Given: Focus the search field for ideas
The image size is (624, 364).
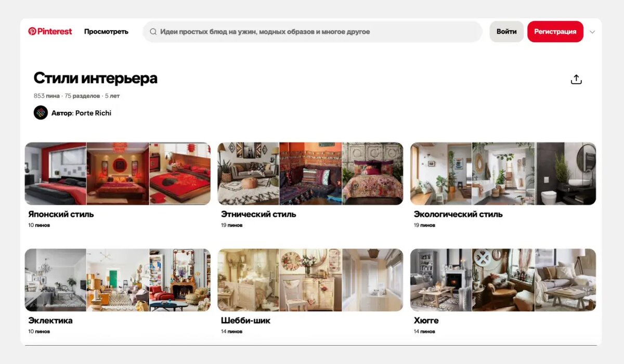Looking at the screenshot, I should [313, 32].
